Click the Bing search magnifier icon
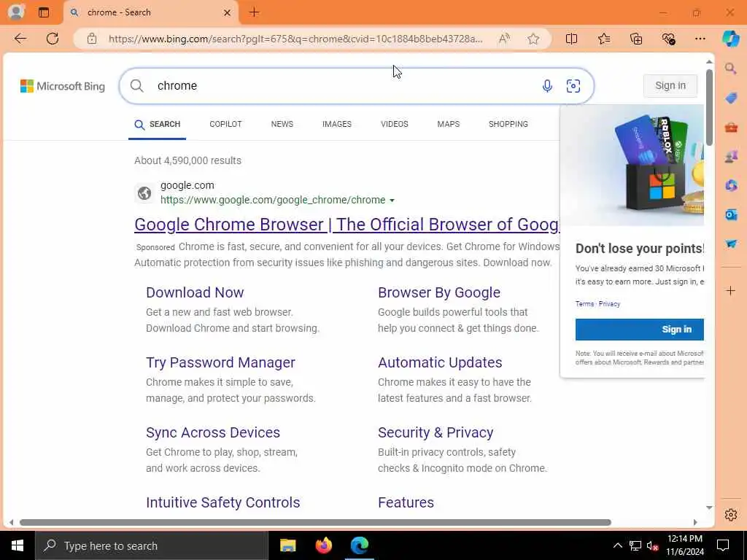 point(136,86)
